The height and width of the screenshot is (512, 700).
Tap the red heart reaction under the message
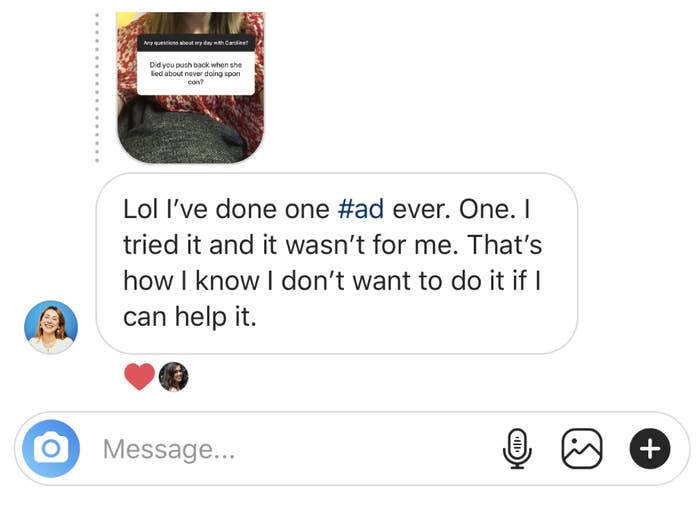[x=139, y=376]
